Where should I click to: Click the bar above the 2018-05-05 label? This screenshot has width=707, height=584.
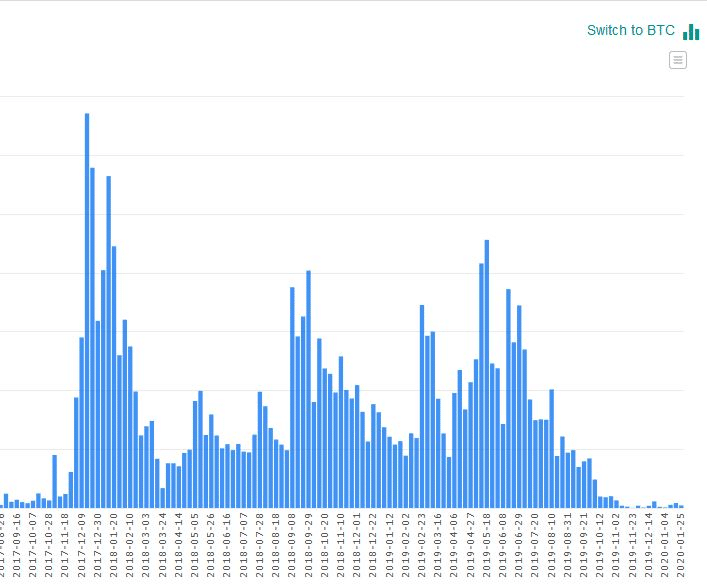[195, 453]
